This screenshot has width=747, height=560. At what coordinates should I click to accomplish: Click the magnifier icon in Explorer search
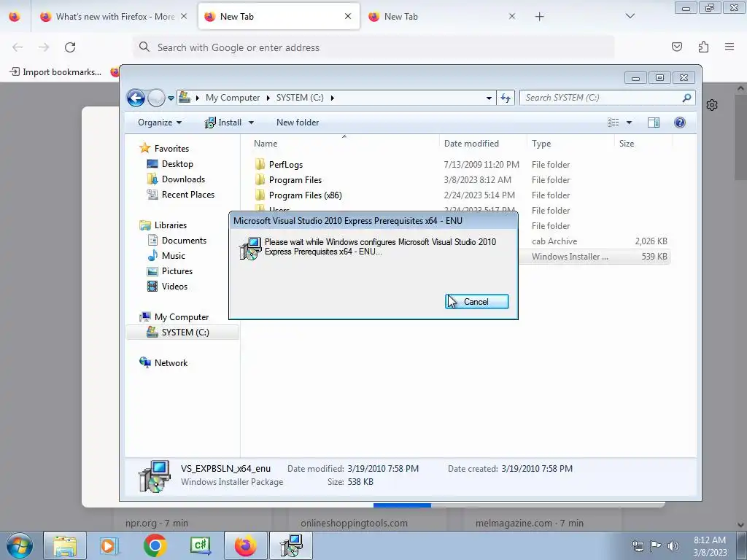tap(686, 98)
